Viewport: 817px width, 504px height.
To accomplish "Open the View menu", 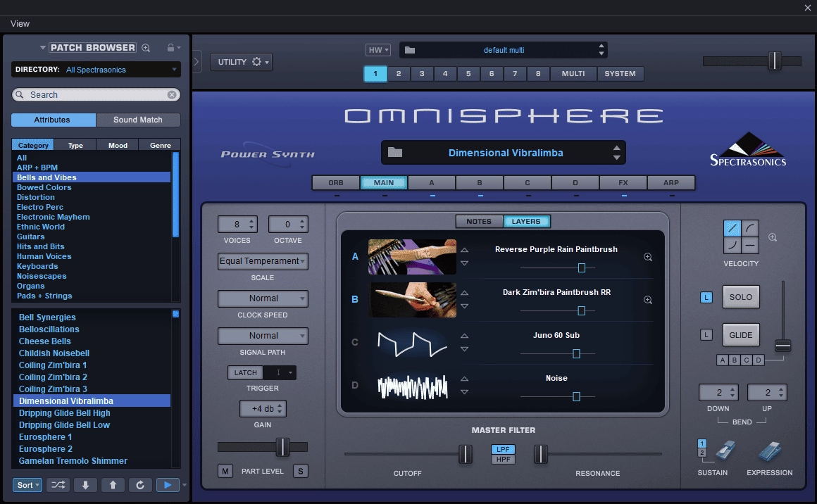I will pos(20,24).
